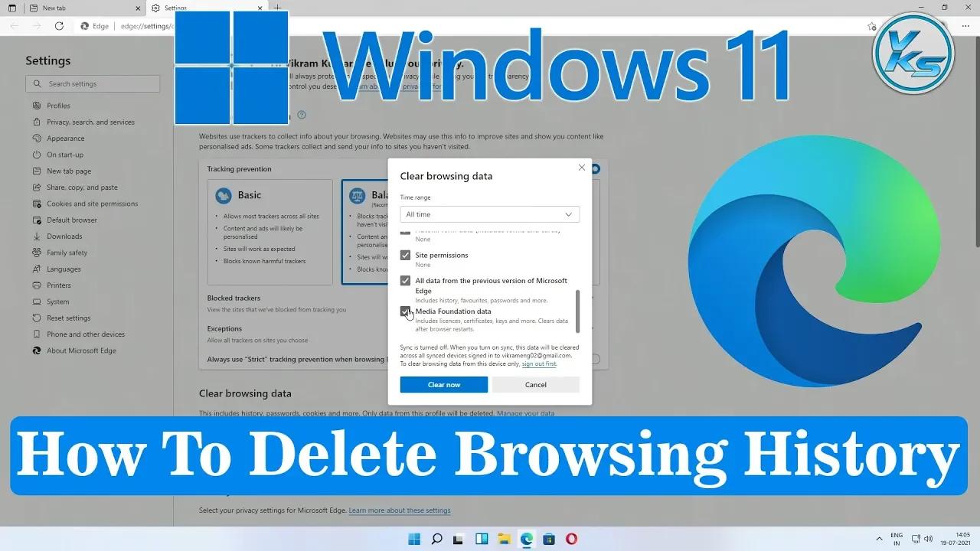The width and height of the screenshot is (980, 551).
Task: Click the Reset settings icon in sidebar
Action: pyautogui.click(x=37, y=318)
